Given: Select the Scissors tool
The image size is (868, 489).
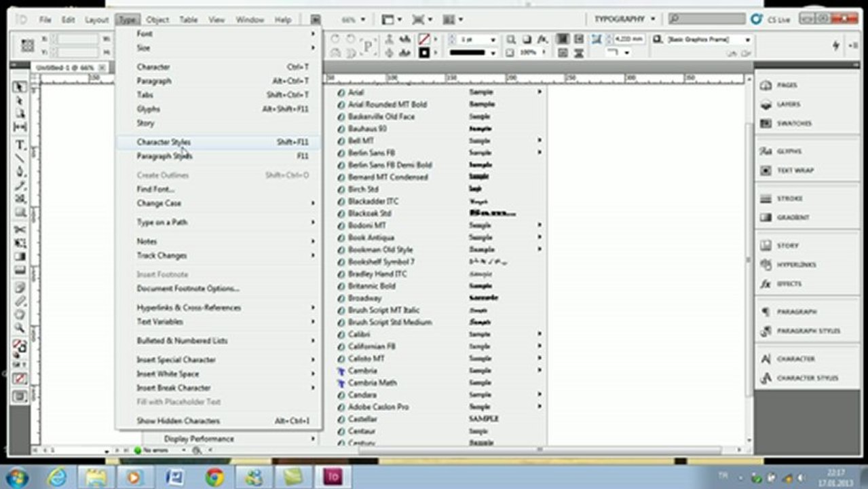Looking at the screenshot, I should tap(20, 230).
